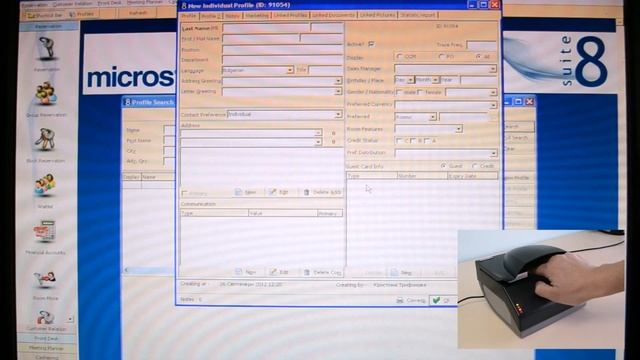The width and height of the screenshot is (640, 360).
Task: Open the Reservation sidebar icon
Action: 47,49
